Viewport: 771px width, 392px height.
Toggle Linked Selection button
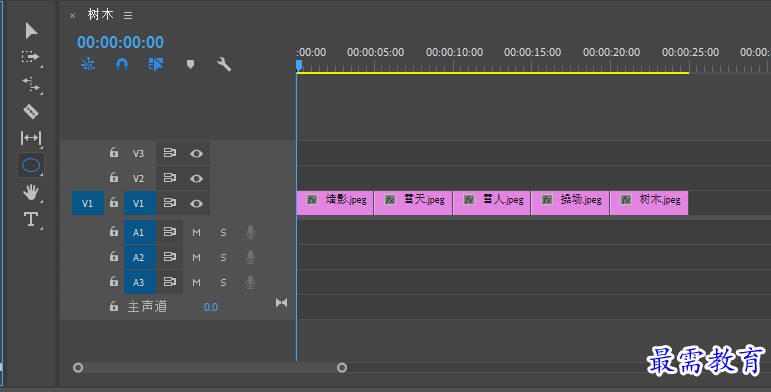(x=156, y=64)
